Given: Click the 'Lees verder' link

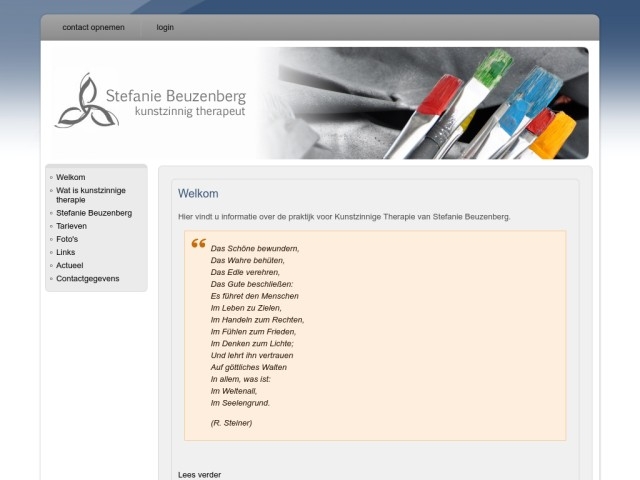Looking at the screenshot, I should 199,474.
